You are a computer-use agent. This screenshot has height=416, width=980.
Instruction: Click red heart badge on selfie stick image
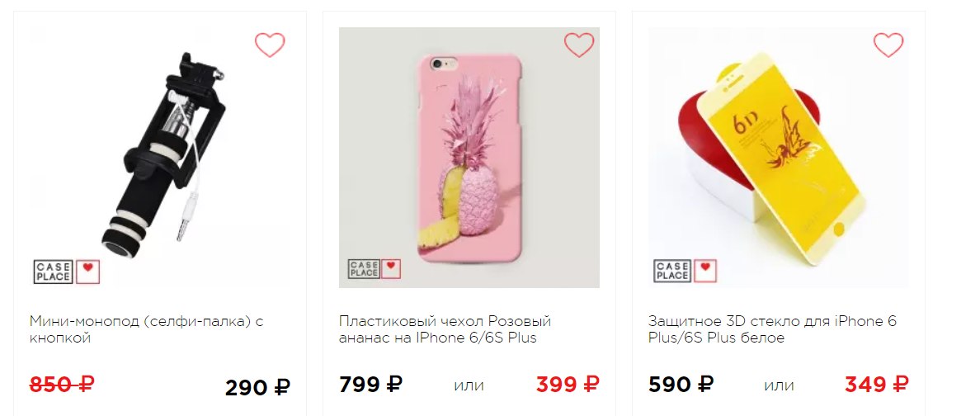tap(88, 272)
